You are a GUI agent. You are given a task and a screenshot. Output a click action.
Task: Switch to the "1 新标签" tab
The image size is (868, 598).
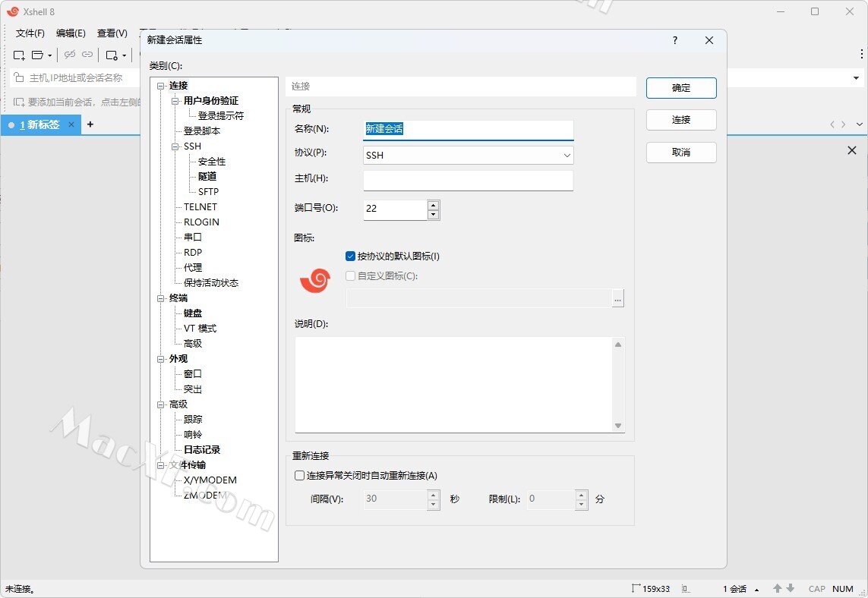(x=39, y=124)
